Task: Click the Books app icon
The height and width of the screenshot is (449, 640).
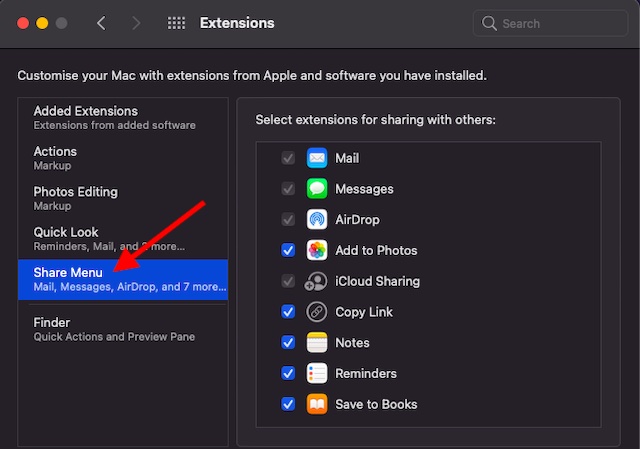Action: pyautogui.click(x=317, y=404)
